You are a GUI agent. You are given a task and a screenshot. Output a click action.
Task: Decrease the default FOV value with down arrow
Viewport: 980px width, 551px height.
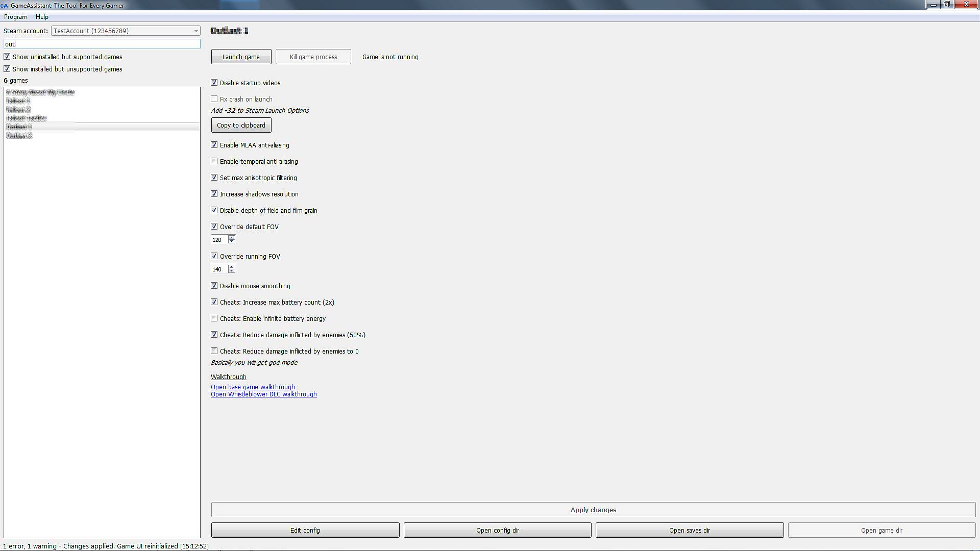pyautogui.click(x=232, y=242)
